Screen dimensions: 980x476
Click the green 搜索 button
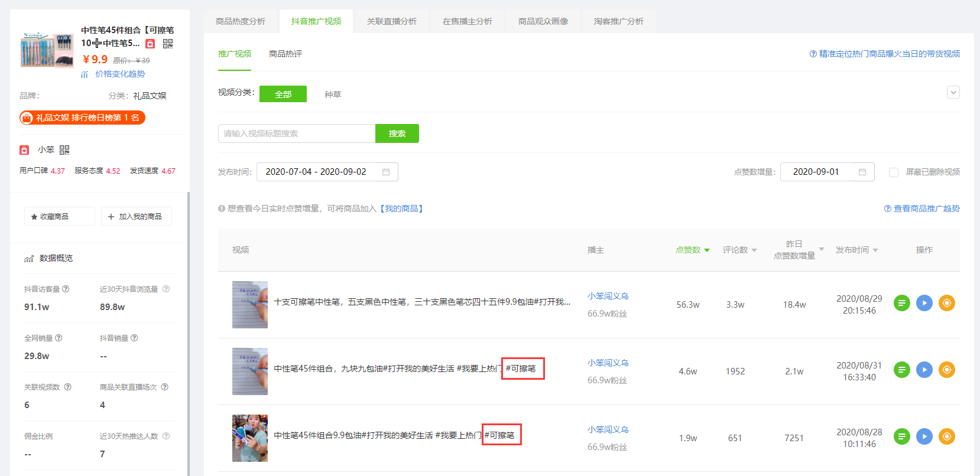pyautogui.click(x=397, y=133)
